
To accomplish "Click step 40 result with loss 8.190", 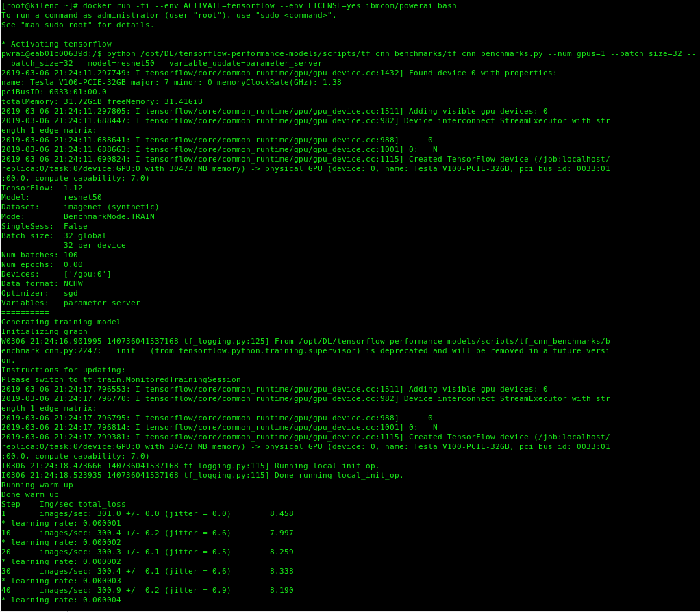I will click(x=147, y=591).
